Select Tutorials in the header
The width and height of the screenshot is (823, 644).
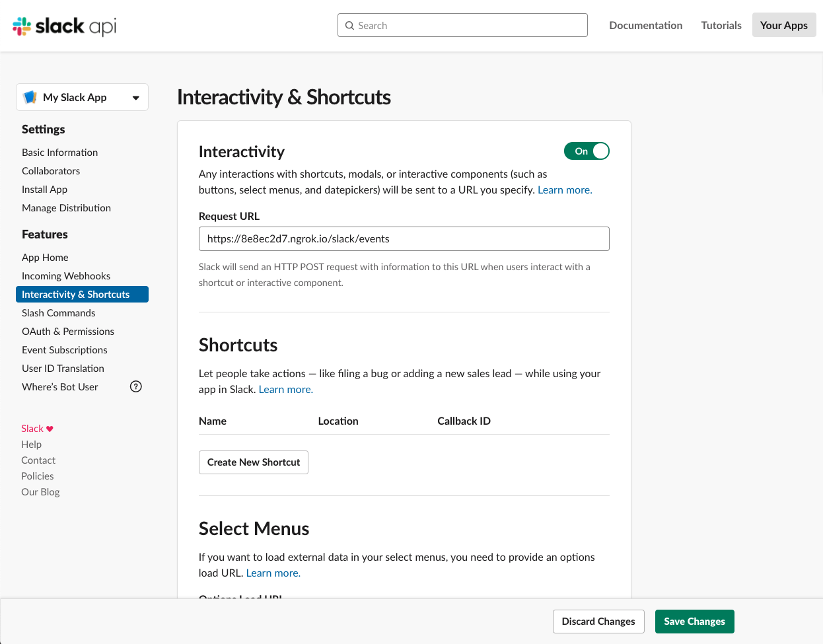(x=721, y=25)
